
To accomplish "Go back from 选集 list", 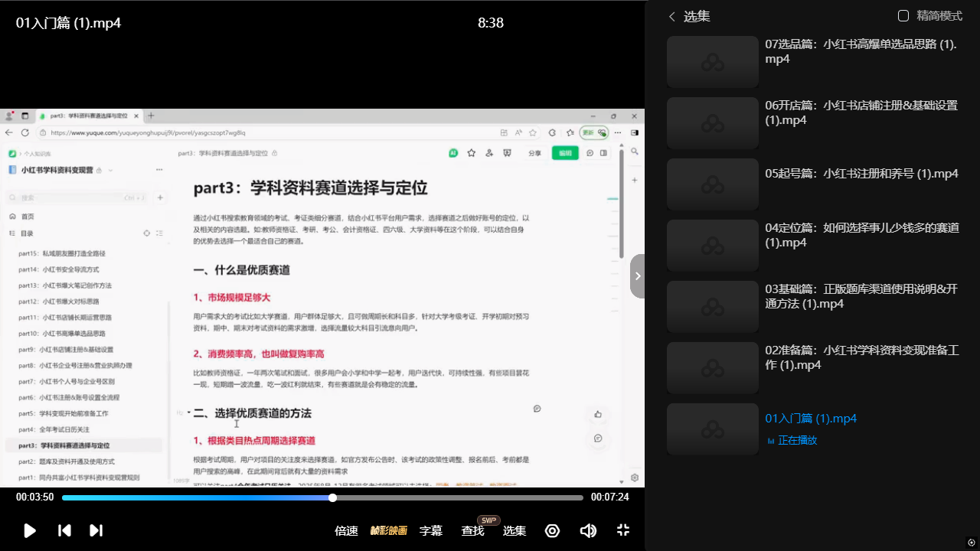I will pyautogui.click(x=672, y=16).
